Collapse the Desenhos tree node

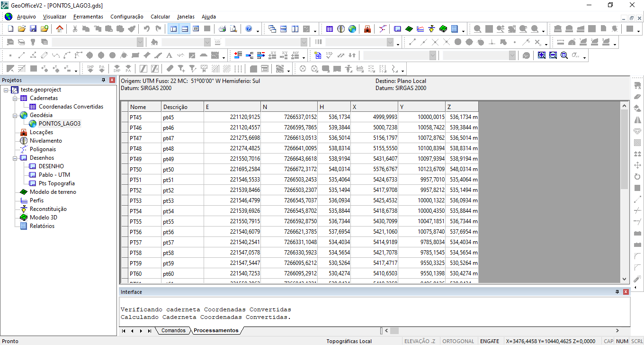[x=15, y=158]
